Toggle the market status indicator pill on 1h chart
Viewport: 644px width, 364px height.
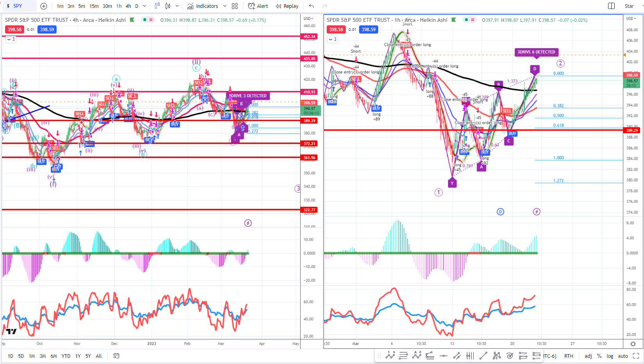tap(470, 20)
